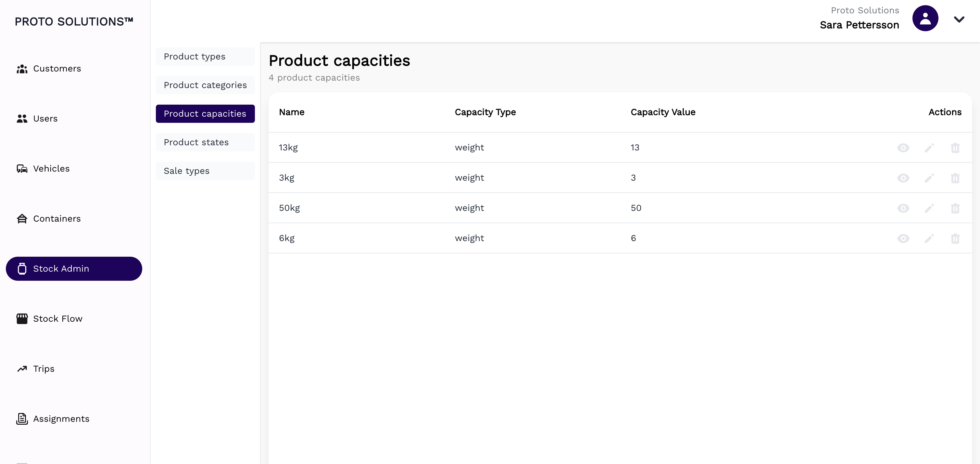
Task: Click the Vehicles car icon
Action: pyautogui.click(x=22, y=169)
